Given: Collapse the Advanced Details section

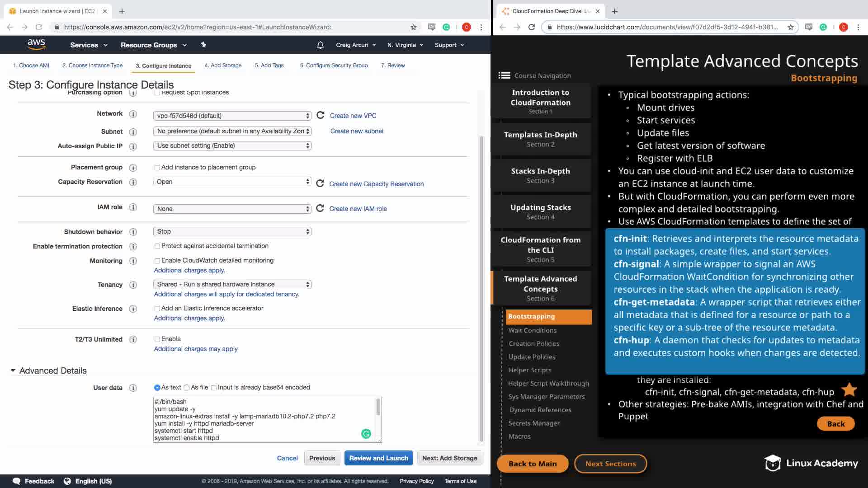Looking at the screenshot, I should point(13,371).
